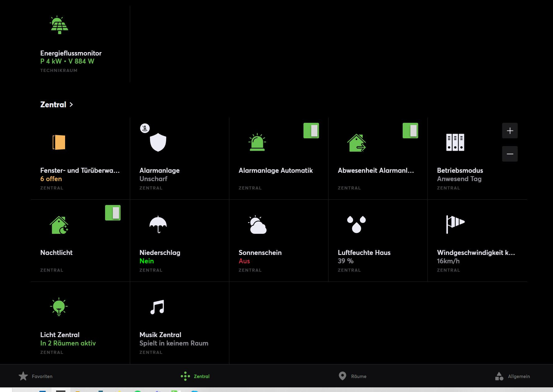Open the Luftfeuchte Haus droplets icon
The width and height of the screenshot is (553, 392).
356,224
